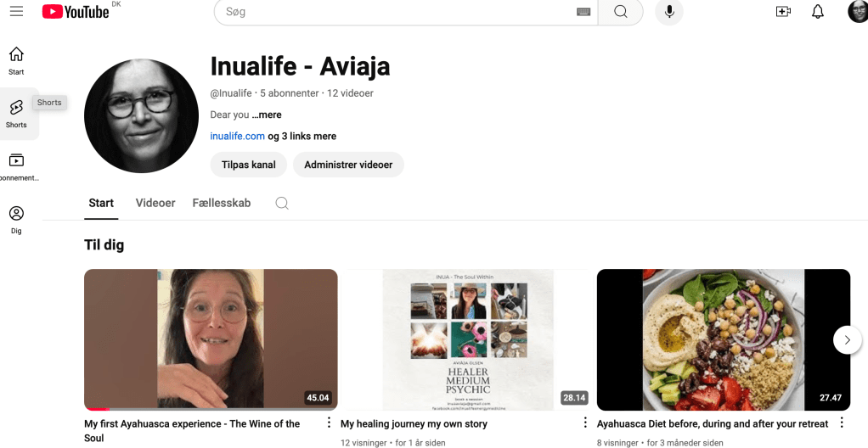Go to Start in the sidebar
Screen dimensions: 868x448
[x=16, y=61]
